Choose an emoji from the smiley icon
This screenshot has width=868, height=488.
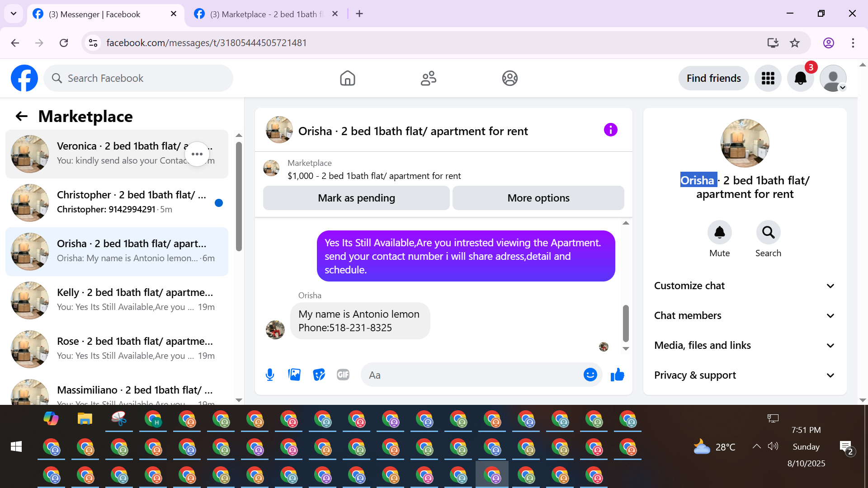590,375
